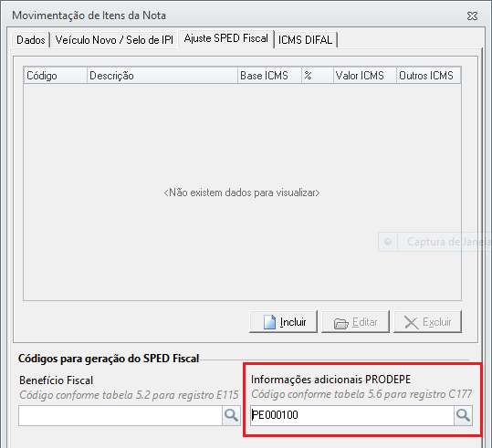Sort by the Descrição column header
This screenshot has width=492, height=448.
[x=162, y=76]
